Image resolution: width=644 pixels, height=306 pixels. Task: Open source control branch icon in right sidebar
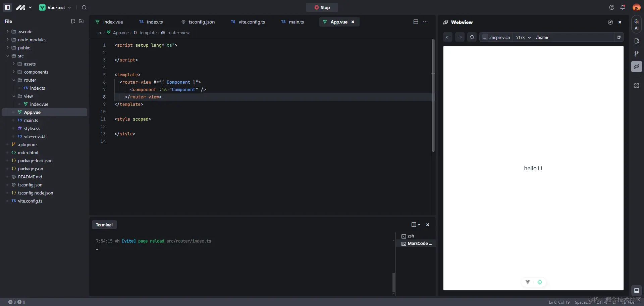pyautogui.click(x=637, y=54)
